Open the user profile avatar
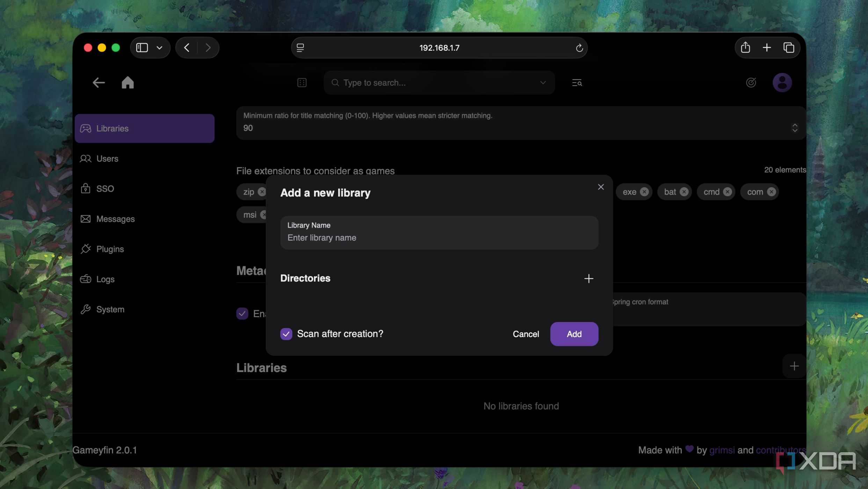Viewport: 868px width, 489px height. pos(782,82)
